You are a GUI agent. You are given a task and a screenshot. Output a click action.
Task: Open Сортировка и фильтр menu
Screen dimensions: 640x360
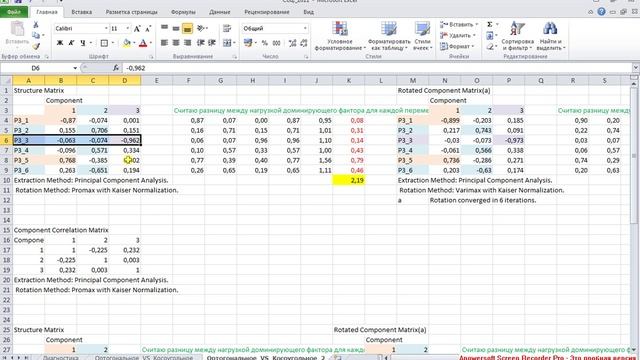(x=517, y=36)
